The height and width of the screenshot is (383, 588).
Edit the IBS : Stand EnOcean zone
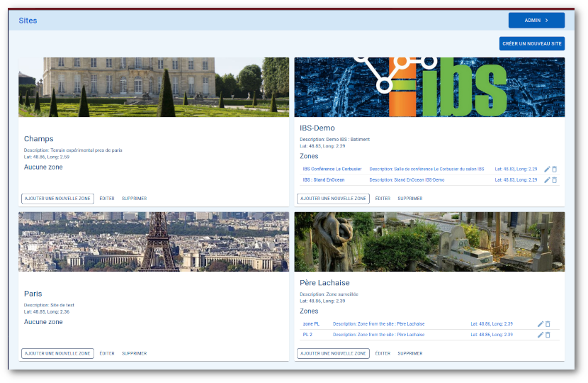[x=547, y=180]
